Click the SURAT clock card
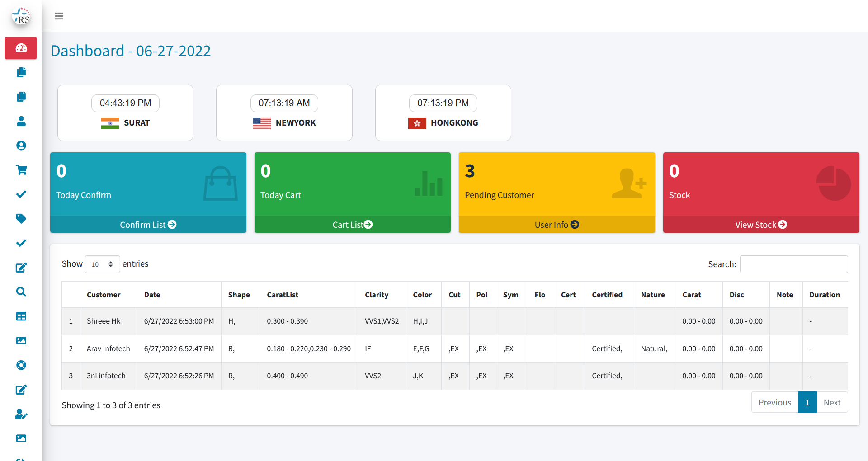 click(x=125, y=113)
